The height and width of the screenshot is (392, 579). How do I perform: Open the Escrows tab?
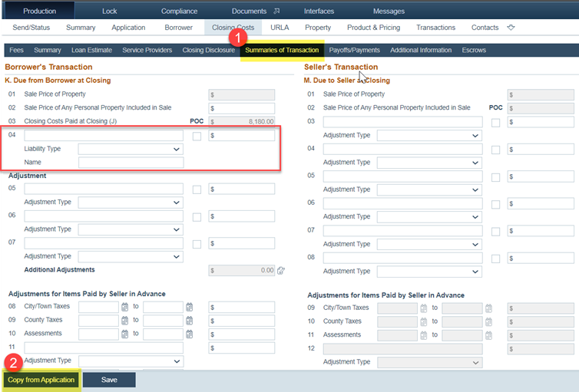[x=473, y=50]
